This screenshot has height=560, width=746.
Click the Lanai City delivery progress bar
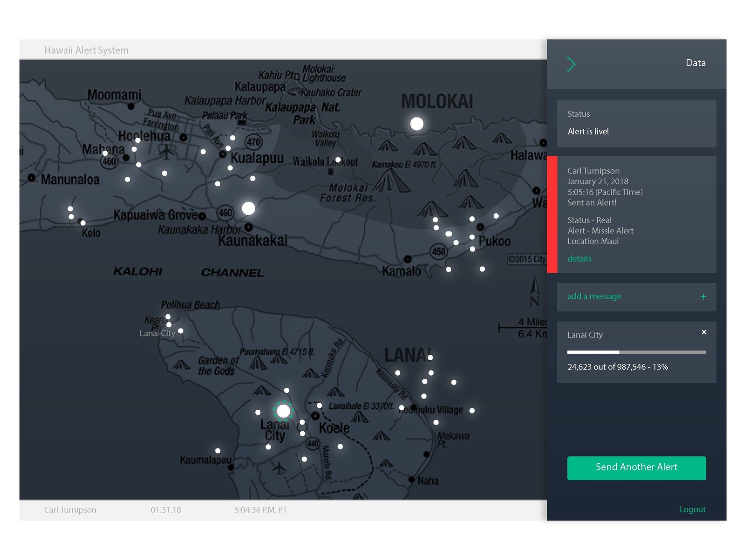tap(636, 352)
